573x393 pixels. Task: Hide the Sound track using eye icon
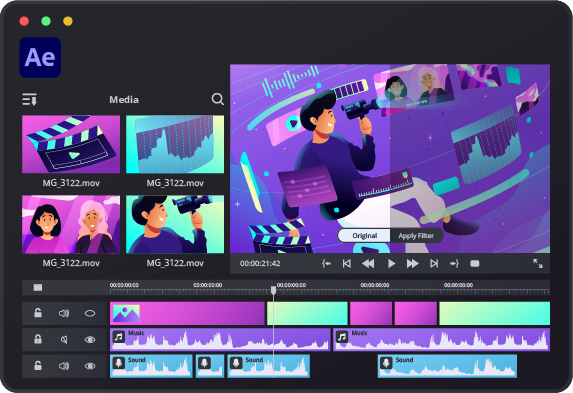point(90,366)
